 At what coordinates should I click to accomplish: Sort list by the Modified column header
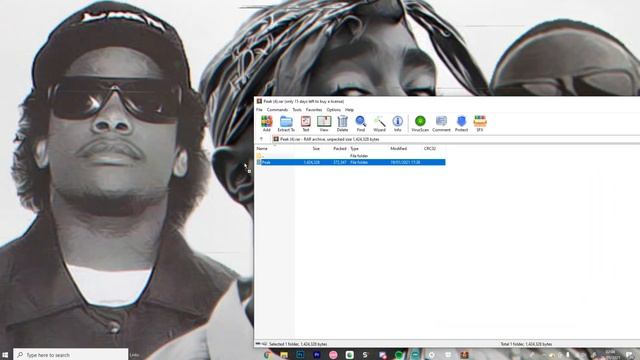coord(398,149)
